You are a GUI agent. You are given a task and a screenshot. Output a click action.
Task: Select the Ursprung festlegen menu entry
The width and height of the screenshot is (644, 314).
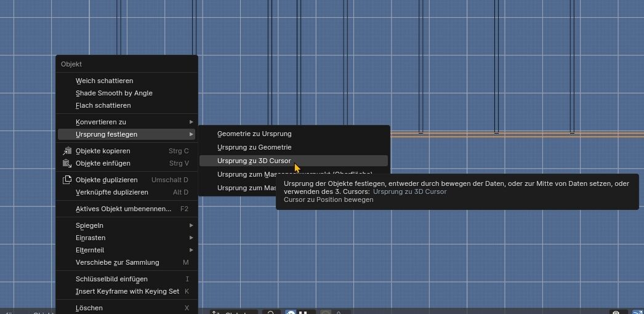click(107, 134)
